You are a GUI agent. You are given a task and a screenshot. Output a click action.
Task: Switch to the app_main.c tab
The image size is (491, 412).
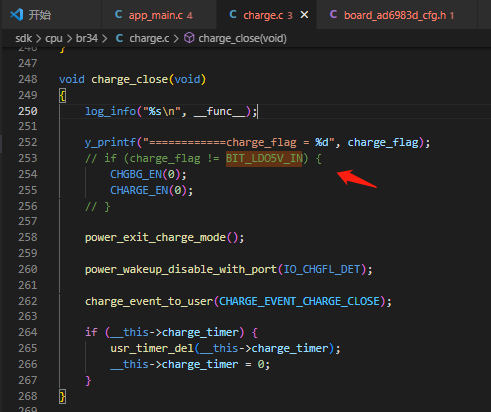coord(159,15)
